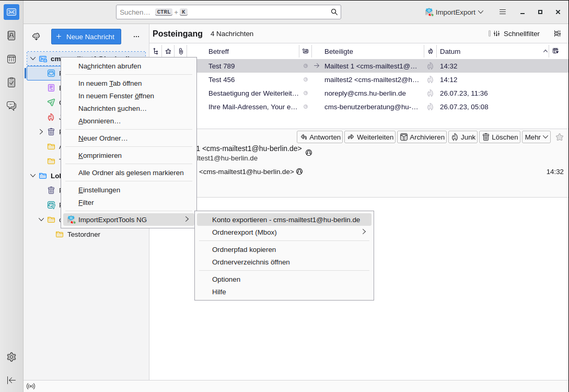Click the hamburger application menu icon

point(502,12)
